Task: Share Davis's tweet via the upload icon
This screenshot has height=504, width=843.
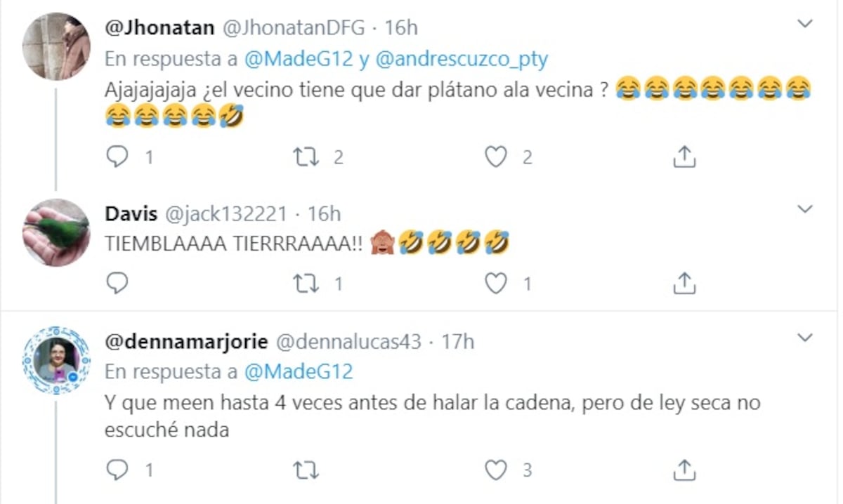Action: [x=684, y=284]
